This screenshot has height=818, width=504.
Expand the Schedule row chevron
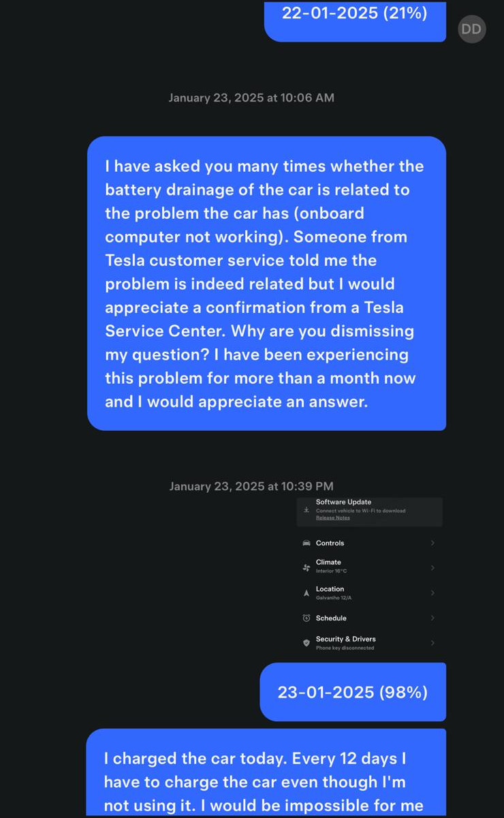[432, 618]
